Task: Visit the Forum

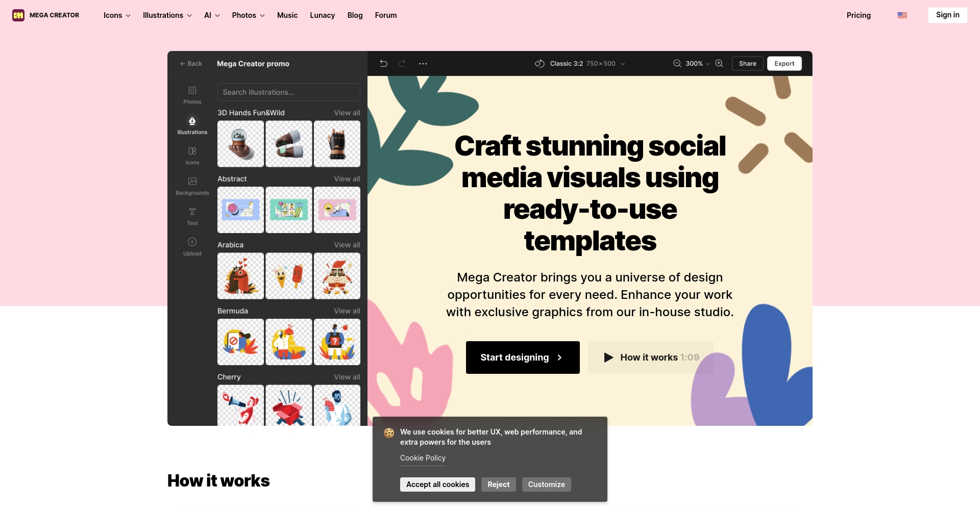Action: tap(386, 15)
